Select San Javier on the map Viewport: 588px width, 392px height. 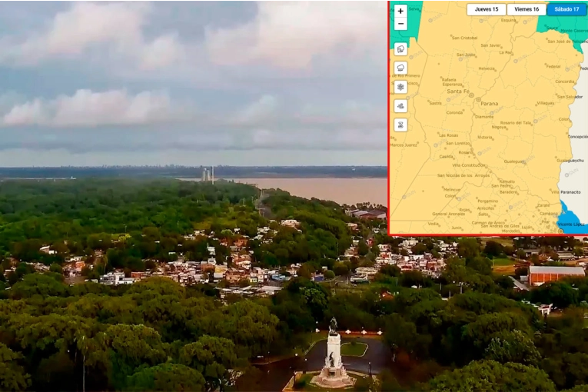point(490,45)
